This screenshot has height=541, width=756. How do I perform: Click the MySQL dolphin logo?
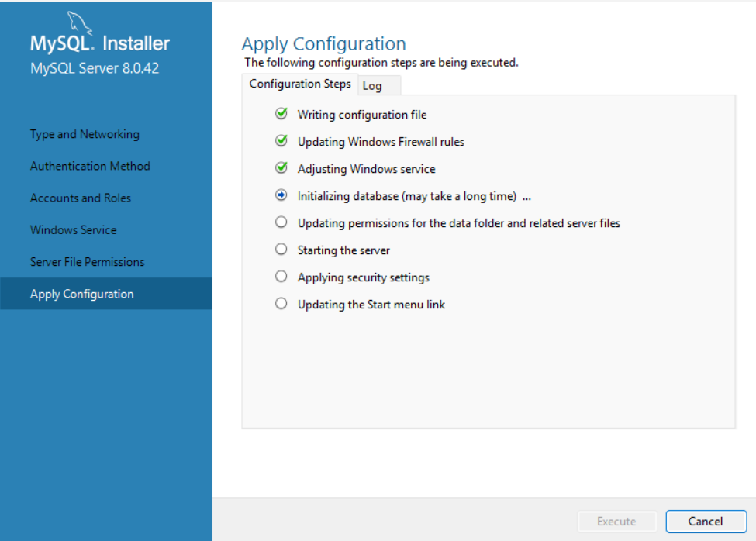(x=79, y=22)
